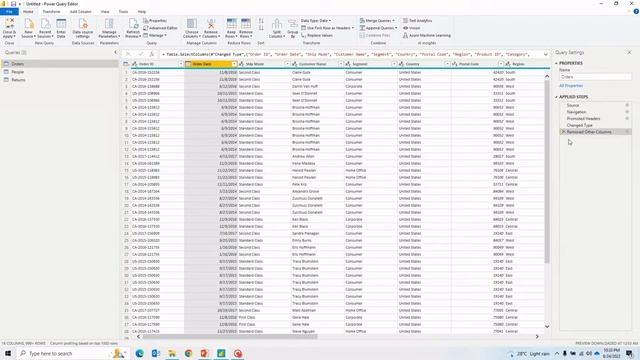The height and width of the screenshot is (360, 640).
Task: Open Order ID column filter dropdown
Action: pos(181,64)
